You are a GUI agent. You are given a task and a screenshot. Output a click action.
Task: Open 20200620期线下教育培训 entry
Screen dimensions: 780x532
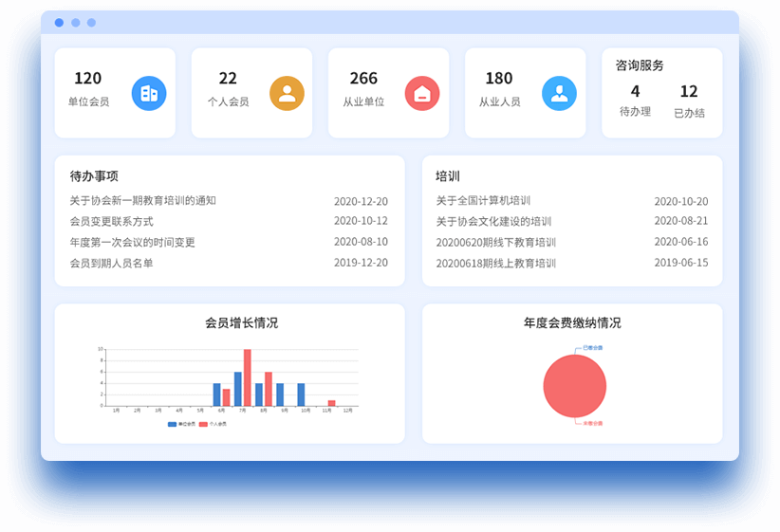tap(495, 242)
